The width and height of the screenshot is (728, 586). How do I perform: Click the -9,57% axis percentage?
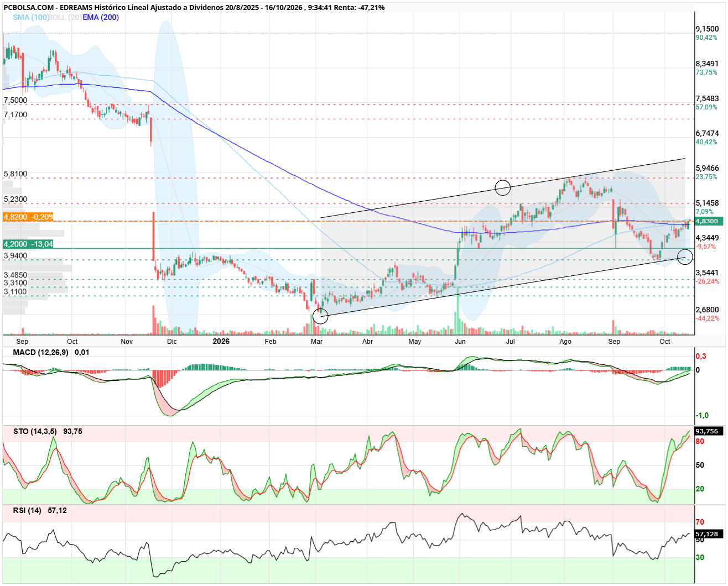click(x=706, y=247)
